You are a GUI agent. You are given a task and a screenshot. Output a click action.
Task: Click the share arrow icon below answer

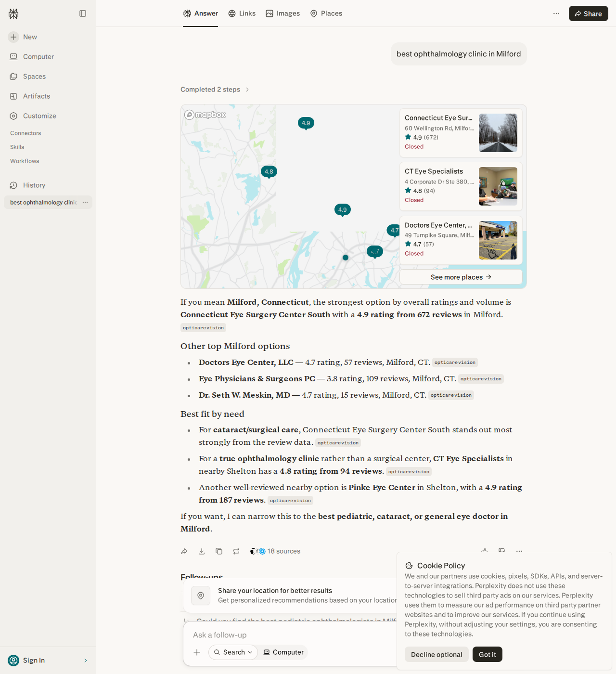[184, 551]
